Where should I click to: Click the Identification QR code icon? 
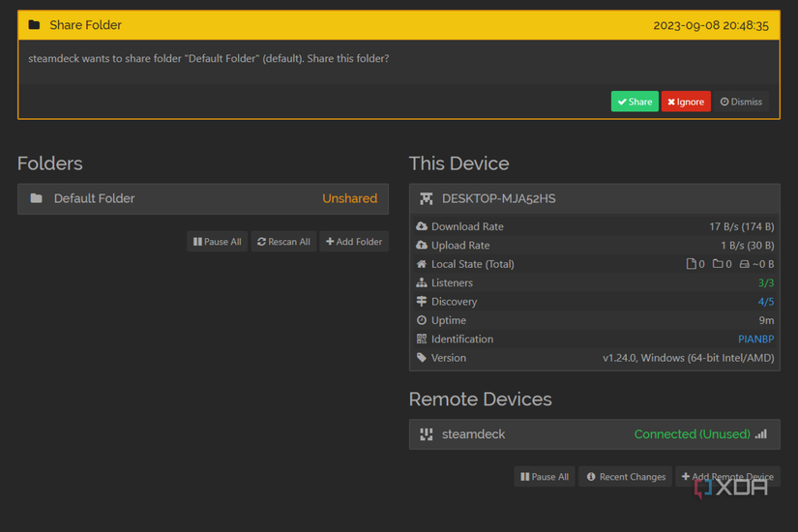[x=422, y=340]
